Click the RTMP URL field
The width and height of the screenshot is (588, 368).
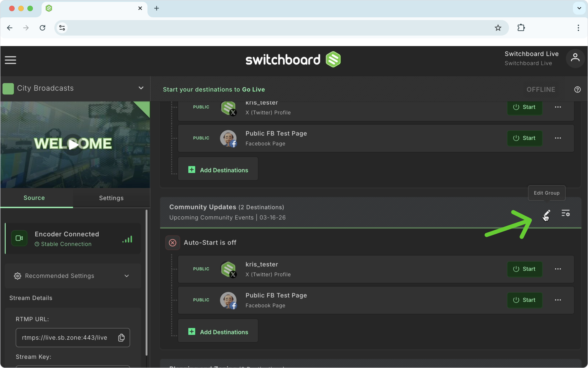[x=73, y=338]
